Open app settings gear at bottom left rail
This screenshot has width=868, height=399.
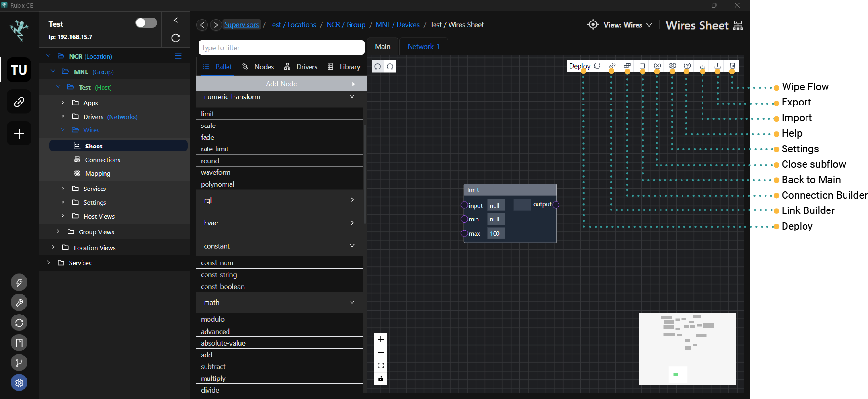pos(19,383)
